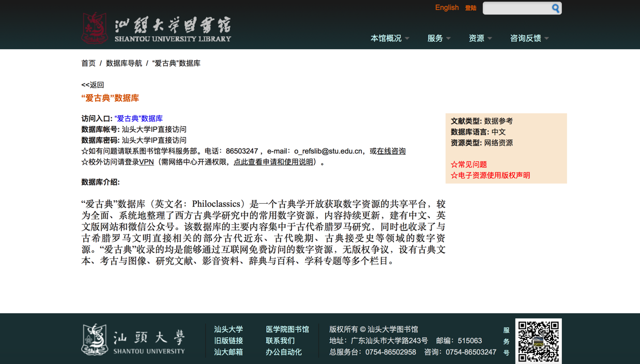Open 数据库导航 breadcrumb link
The image size is (640, 364).
click(124, 63)
